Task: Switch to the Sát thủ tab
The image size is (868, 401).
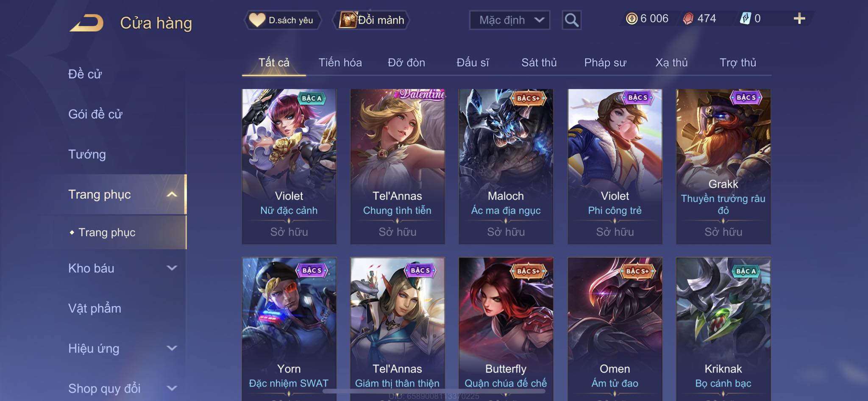Action: 539,63
